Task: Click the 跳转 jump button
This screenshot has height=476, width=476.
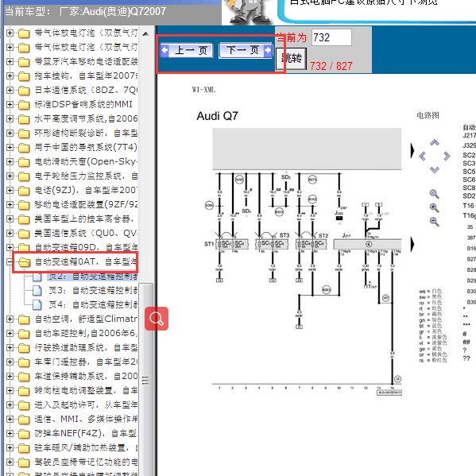Action: [291, 58]
